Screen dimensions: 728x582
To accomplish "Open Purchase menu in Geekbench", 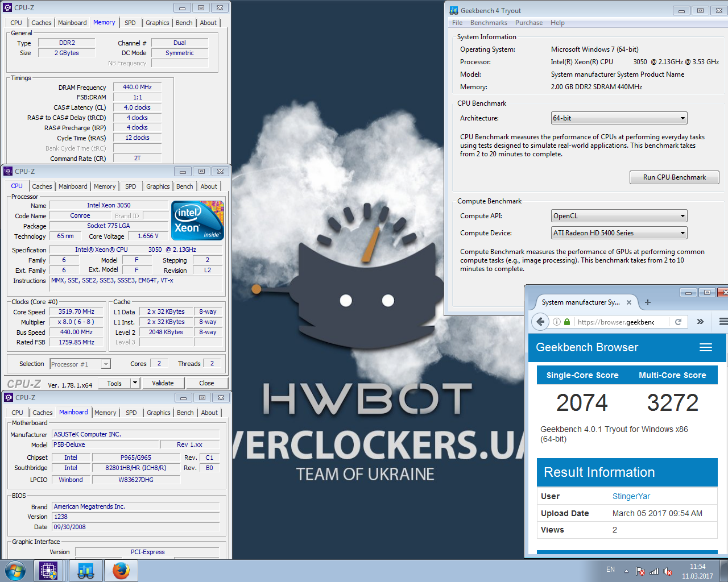I will pos(529,23).
